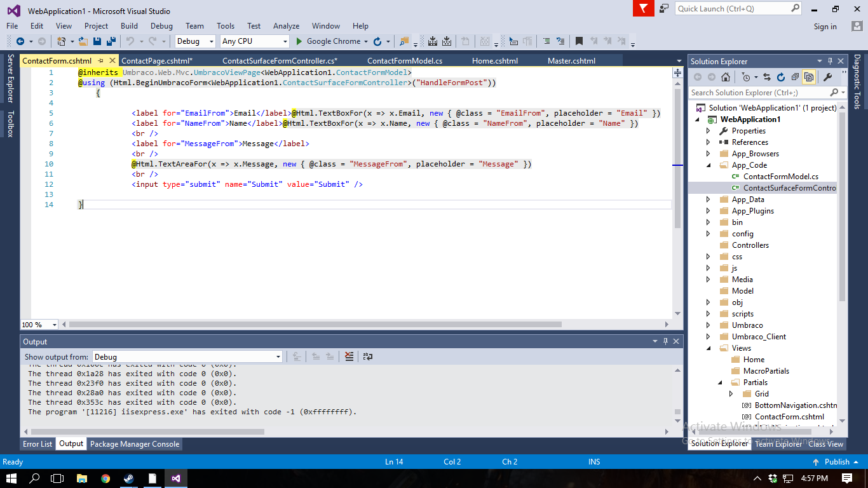Start debugging with the green play icon

pyautogui.click(x=299, y=41)
